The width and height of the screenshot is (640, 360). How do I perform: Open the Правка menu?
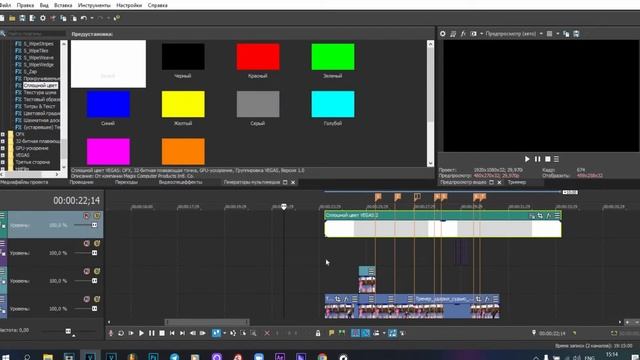[25, 5]
